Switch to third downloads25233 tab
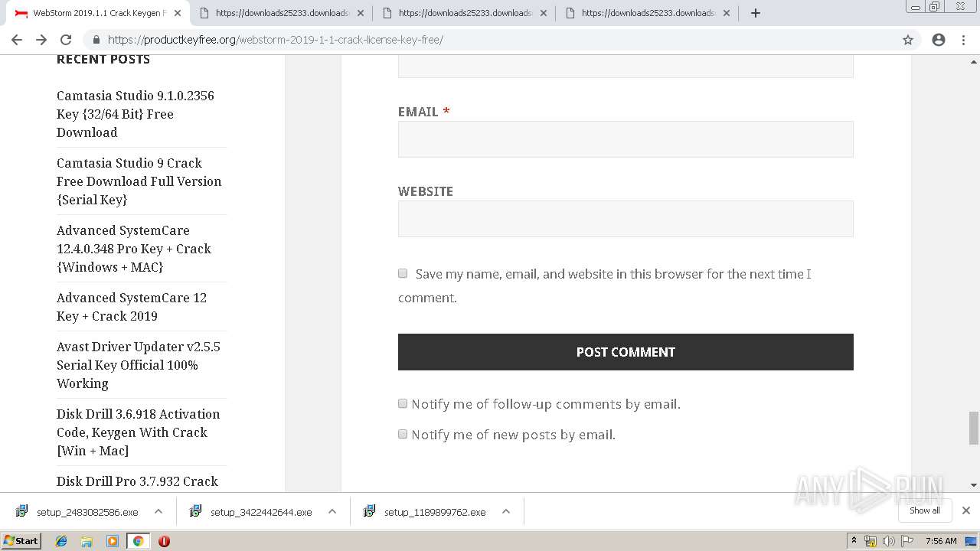 [x=462, y=13]
